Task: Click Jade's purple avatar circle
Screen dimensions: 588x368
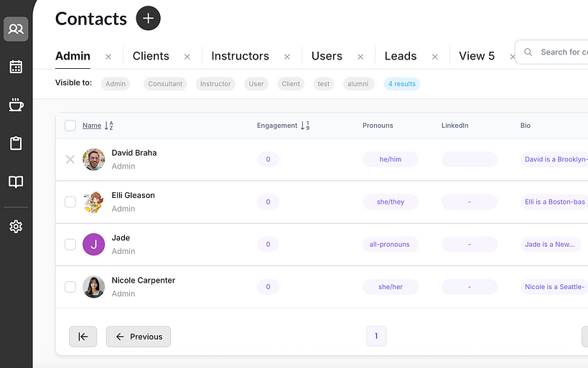Action: (93, 245)
